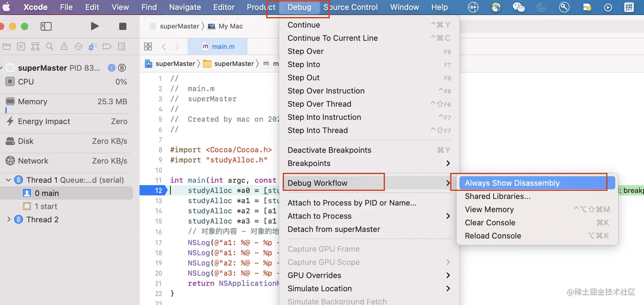Close the open Debug menu
The image size is (644, 305).
click(299, 7)
